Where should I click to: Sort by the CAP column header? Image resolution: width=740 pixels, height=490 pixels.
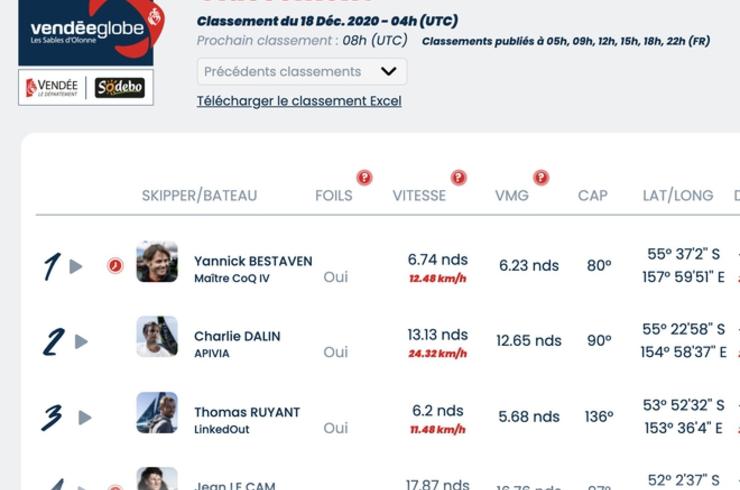[593, 195]
